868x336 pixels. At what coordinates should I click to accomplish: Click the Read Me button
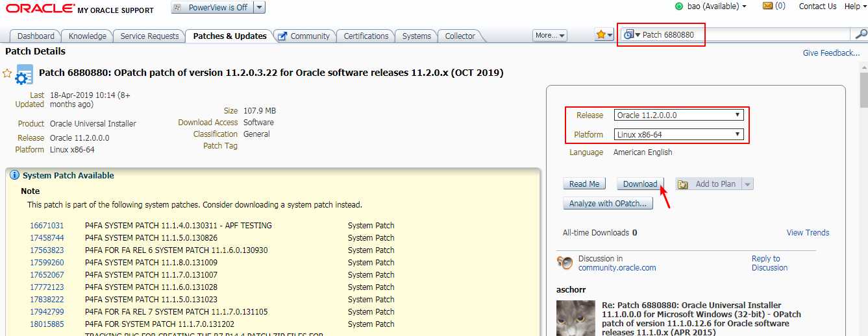pos(584,184)
